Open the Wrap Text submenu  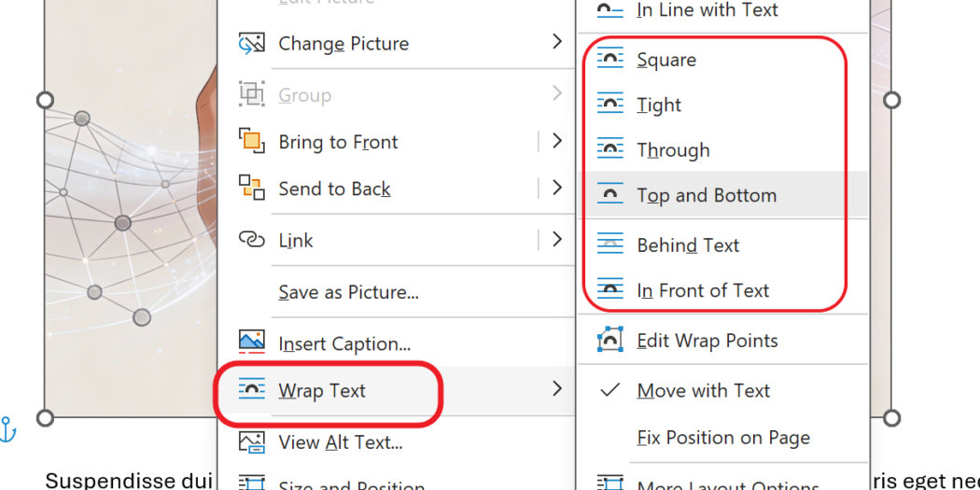(322, 390)
